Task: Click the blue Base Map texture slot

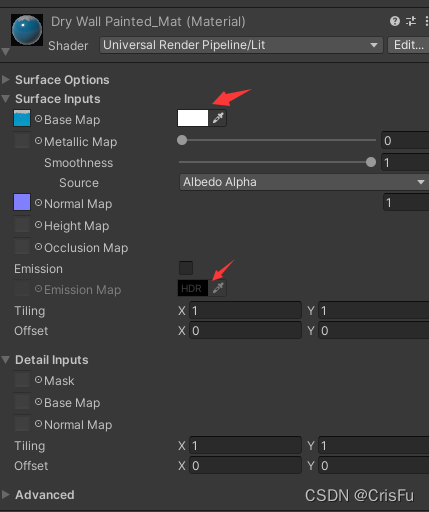Action: (x=22, y=118)
